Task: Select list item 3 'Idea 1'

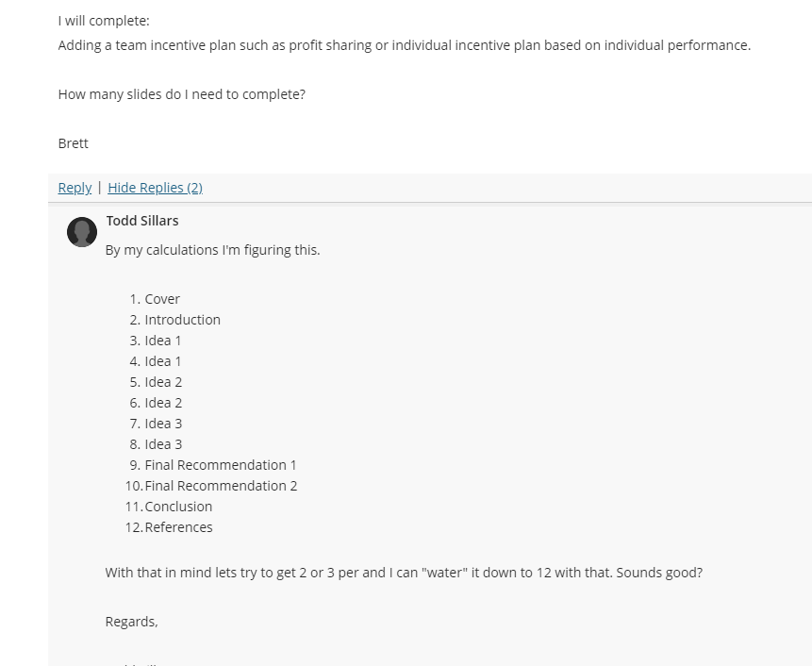Action: (162, 341)
